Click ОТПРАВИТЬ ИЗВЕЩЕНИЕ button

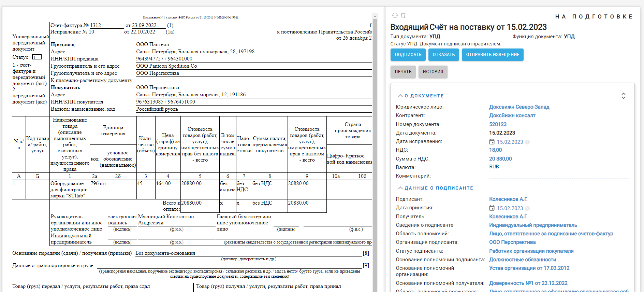(493, 55)
